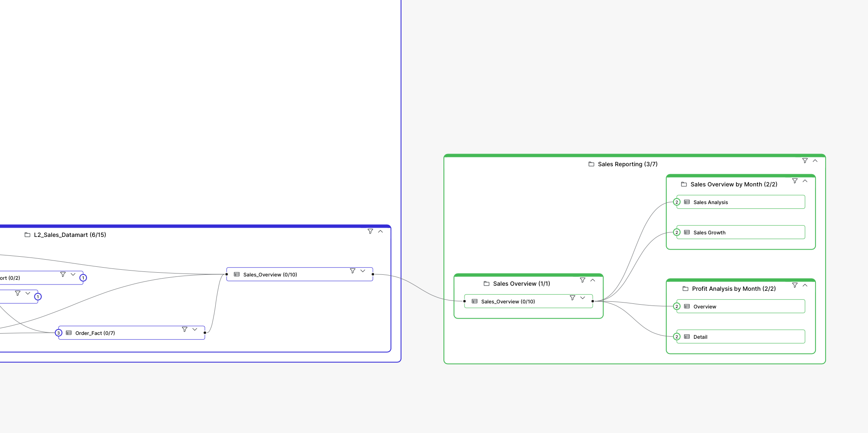Click the "1" badge on the (0/2) node
This screenshot has width=868, height=433.
pyautogui.click(x=83, y=278)
